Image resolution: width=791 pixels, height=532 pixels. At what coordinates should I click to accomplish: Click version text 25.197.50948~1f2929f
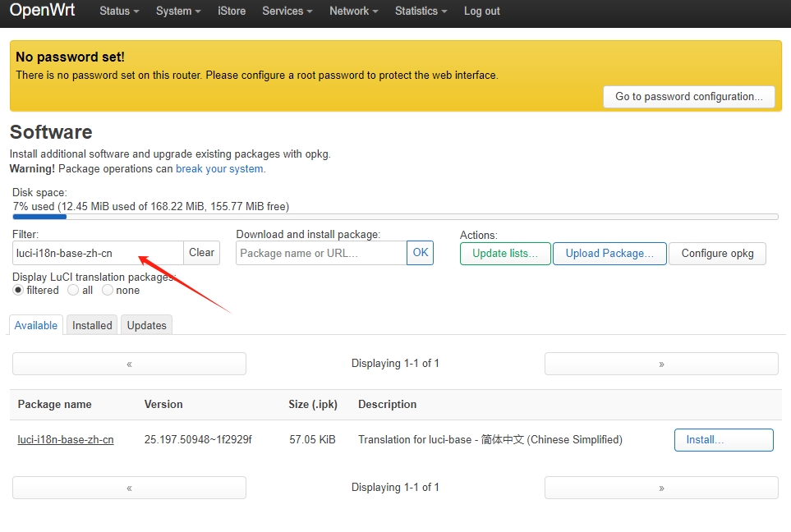point(198,440)
